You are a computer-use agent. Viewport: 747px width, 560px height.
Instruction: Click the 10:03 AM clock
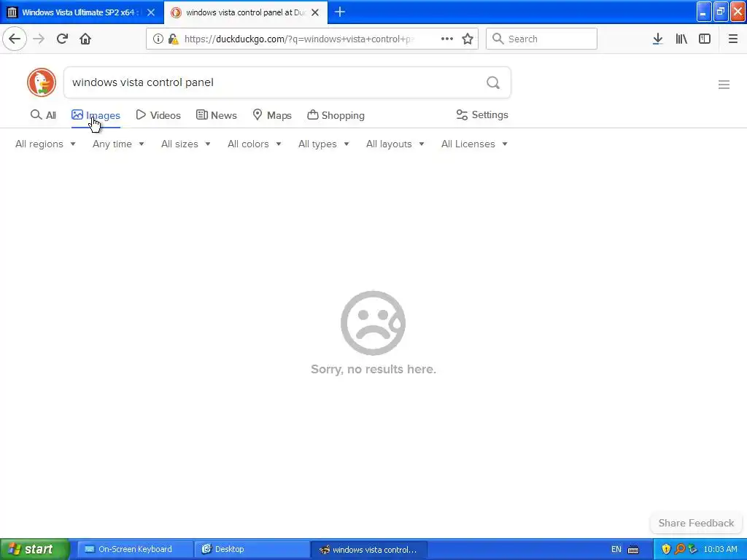(x=720, y=550)
